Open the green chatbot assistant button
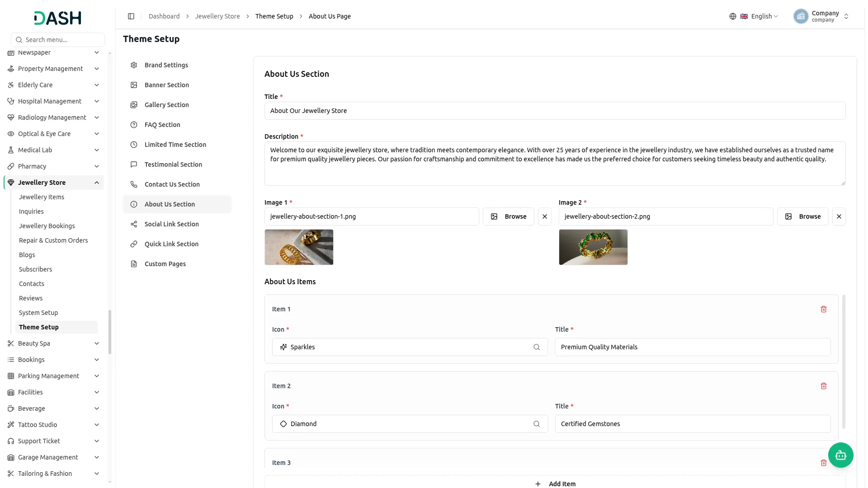868x488 pixels. coord(840,455)
